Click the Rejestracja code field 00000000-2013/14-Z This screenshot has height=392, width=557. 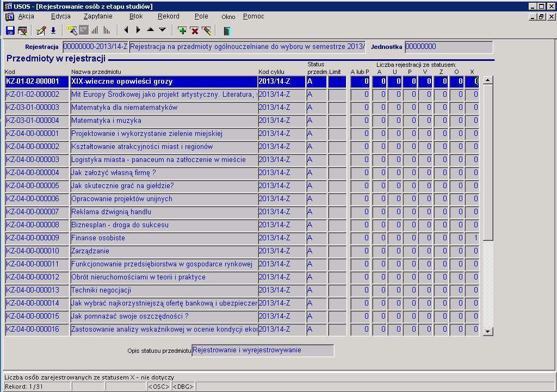95,47
